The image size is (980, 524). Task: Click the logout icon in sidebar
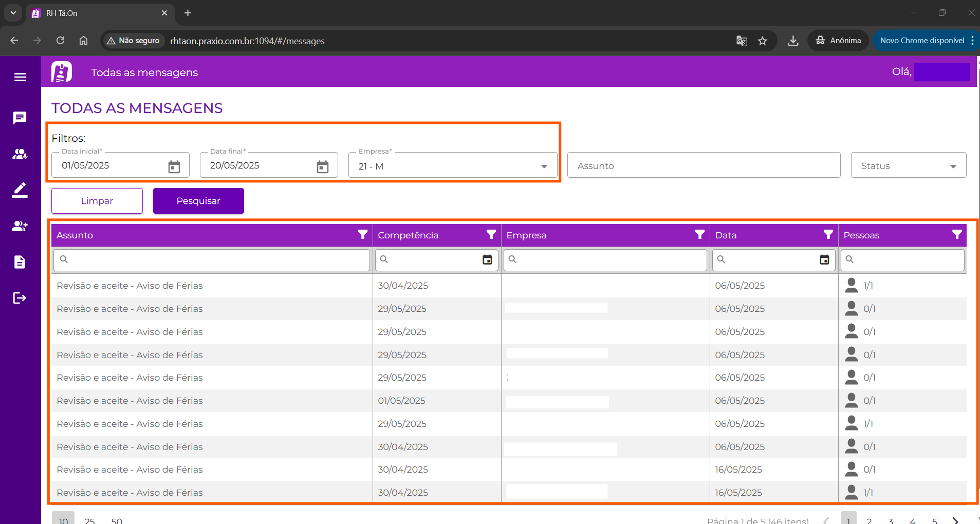tap(20, 298)
